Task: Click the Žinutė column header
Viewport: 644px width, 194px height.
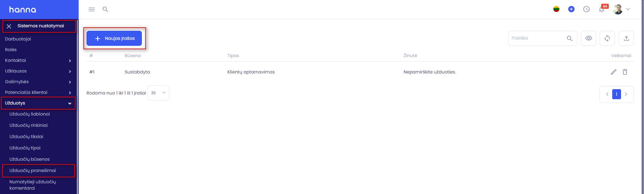Action: coord(410,56)
